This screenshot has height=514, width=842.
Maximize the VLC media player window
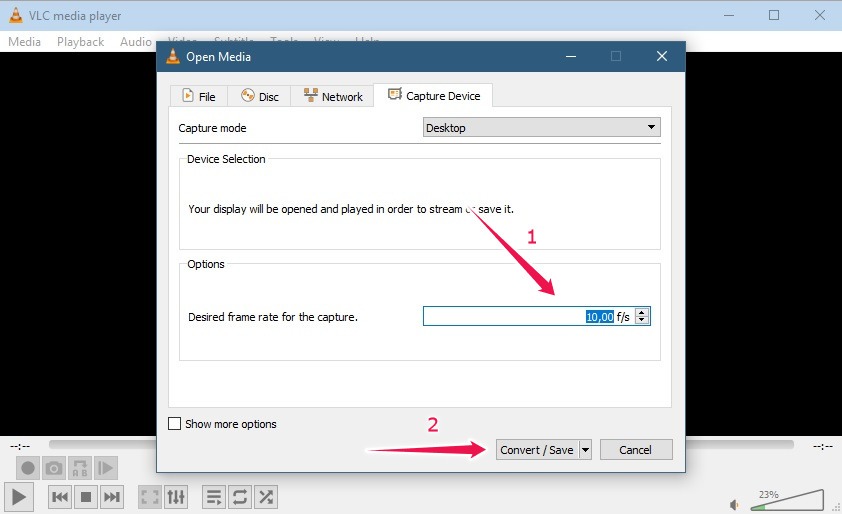[774, 15]
